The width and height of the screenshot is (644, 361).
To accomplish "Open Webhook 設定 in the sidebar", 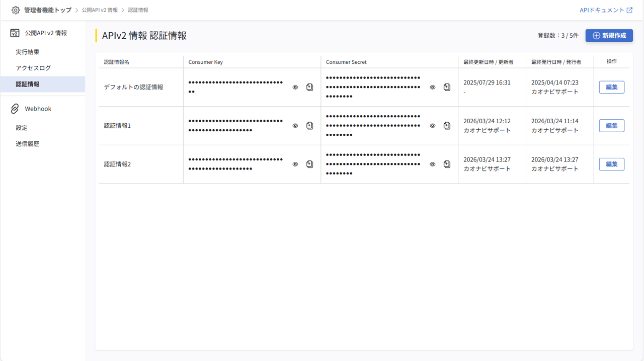I will pyautogui.click(x=22, y=128).
